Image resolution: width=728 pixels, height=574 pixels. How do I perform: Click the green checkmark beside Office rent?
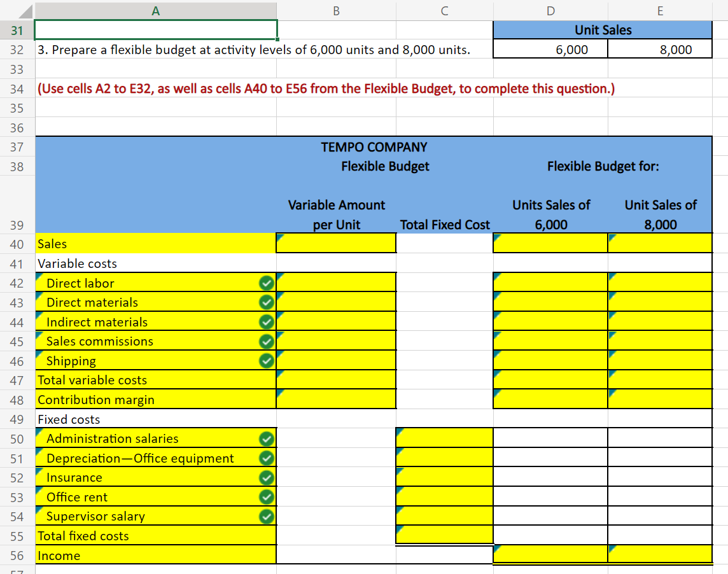pos(267,497)
